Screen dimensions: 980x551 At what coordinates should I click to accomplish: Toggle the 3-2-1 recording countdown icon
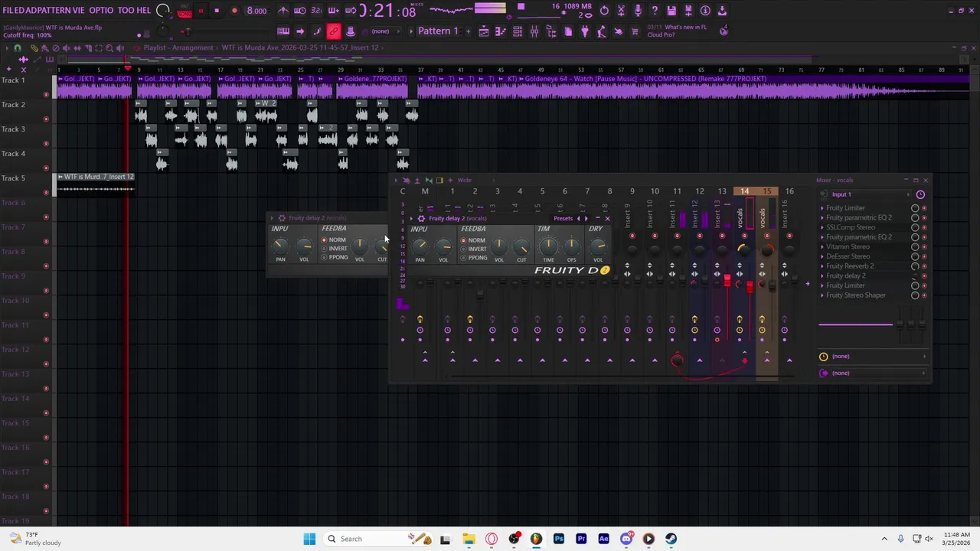click(317, 11)
